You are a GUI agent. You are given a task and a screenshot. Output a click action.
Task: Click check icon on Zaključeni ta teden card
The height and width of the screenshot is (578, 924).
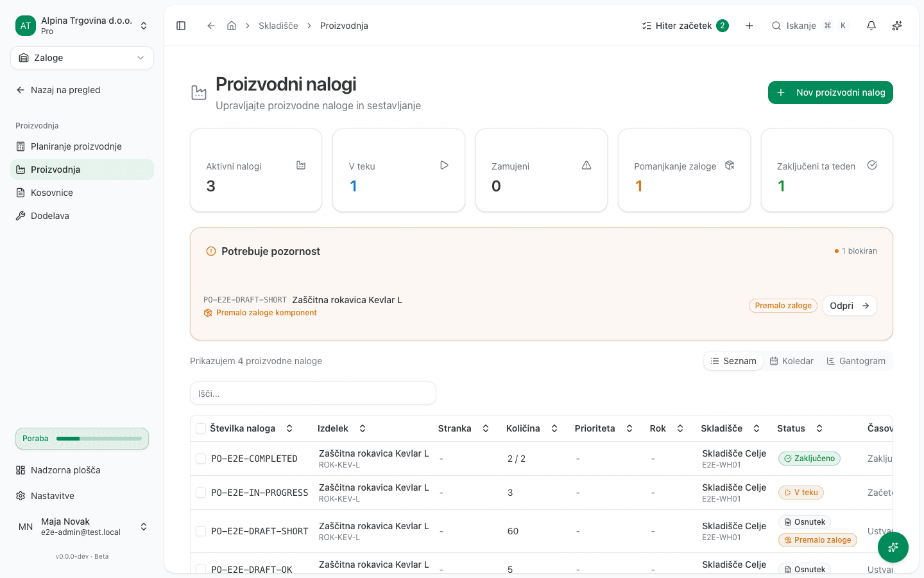click(872, 165)
